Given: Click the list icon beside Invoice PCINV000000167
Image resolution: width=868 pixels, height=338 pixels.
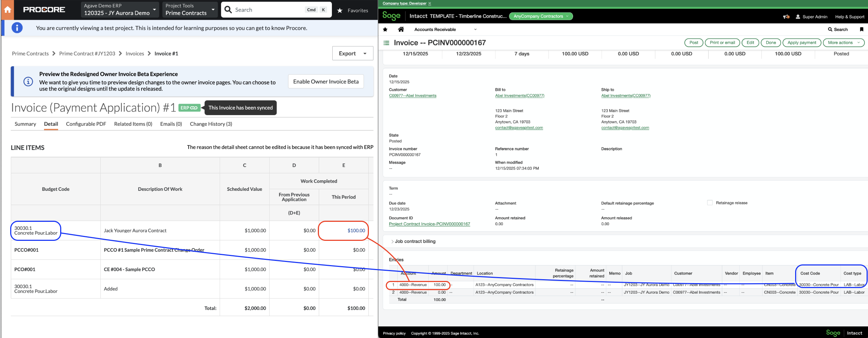Looking at the screenshot, I should (386, 43).
